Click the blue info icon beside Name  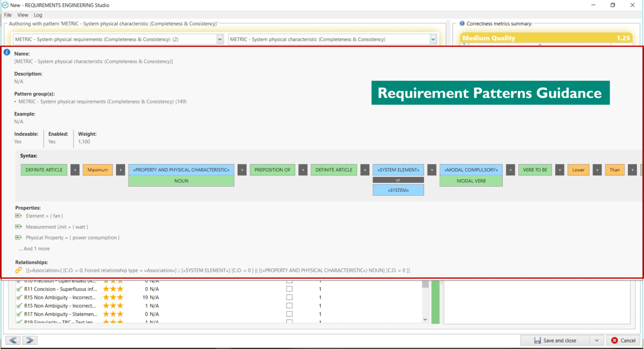7,53
